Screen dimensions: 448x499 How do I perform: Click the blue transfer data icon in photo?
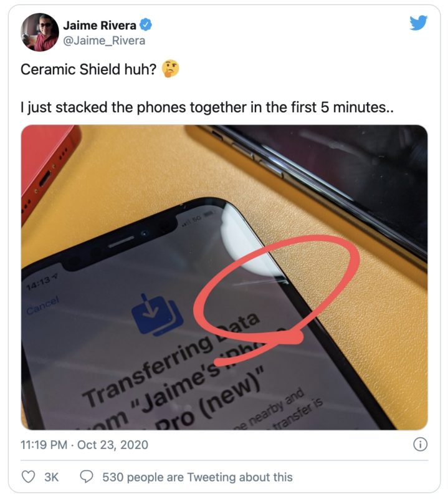157,315
